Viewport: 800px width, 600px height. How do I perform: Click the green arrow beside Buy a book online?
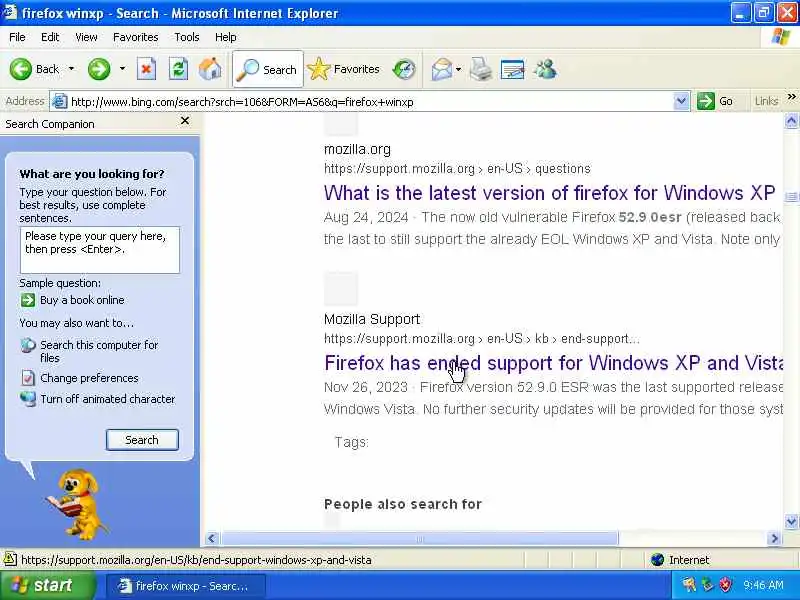[28, 300]
